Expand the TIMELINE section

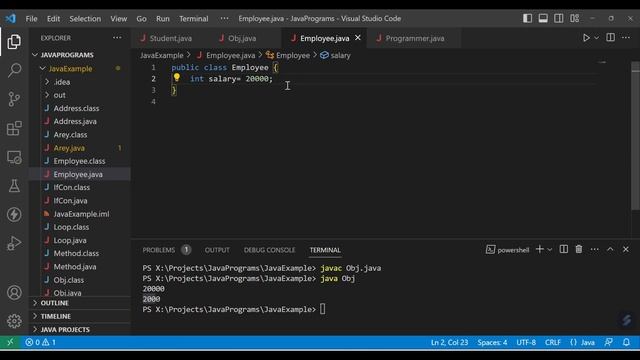point(55,316)
